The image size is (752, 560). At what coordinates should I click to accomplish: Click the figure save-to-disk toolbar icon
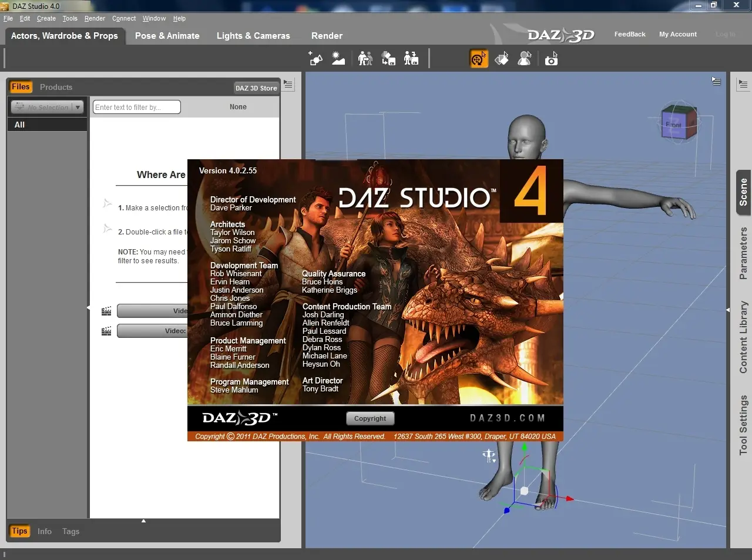(x=411, y=58)
